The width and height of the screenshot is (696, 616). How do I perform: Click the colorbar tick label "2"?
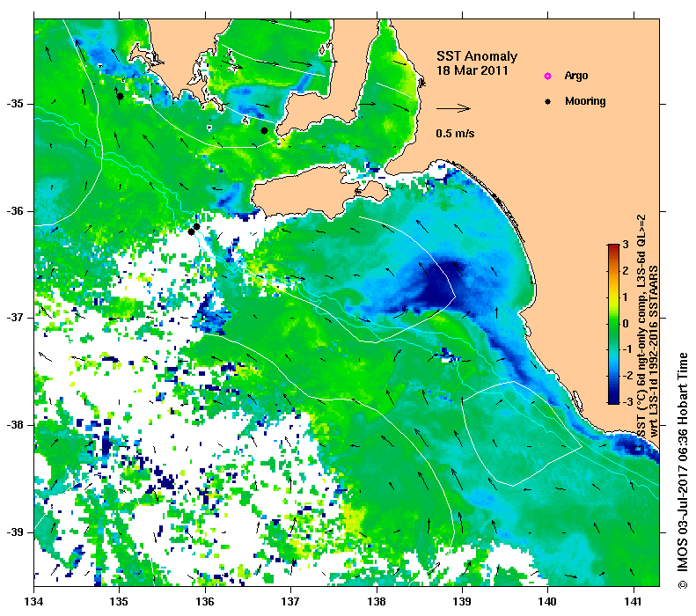626,271
